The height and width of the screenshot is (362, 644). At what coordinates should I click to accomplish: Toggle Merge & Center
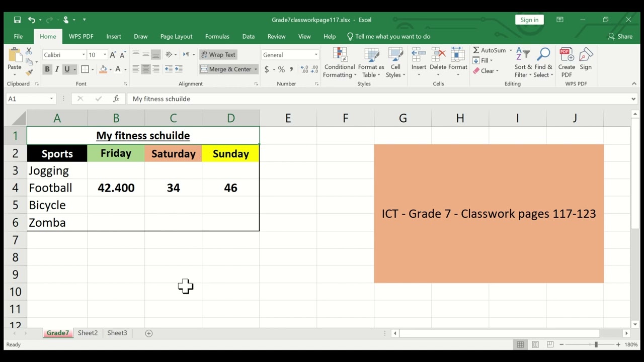[x=226, y=69]
